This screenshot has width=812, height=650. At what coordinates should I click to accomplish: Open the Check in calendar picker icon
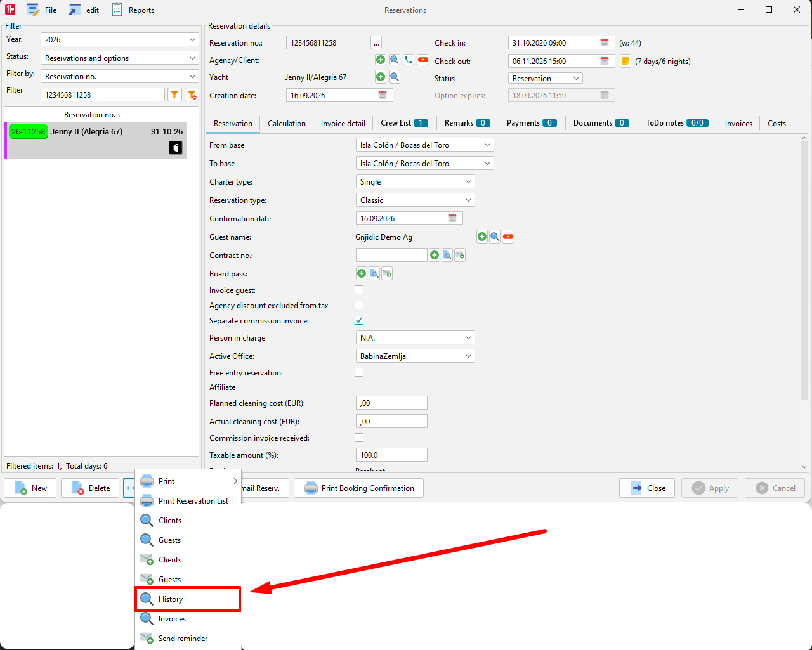605,42
